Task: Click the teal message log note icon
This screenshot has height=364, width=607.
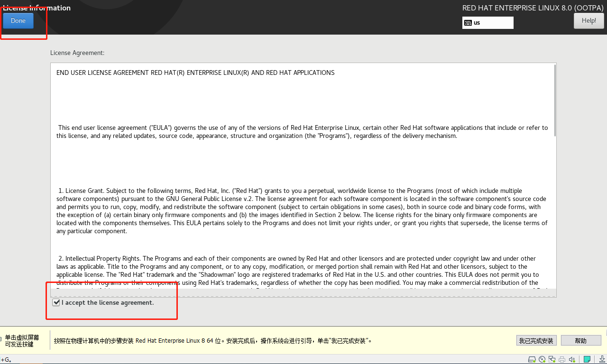Action: click(587, 359)
